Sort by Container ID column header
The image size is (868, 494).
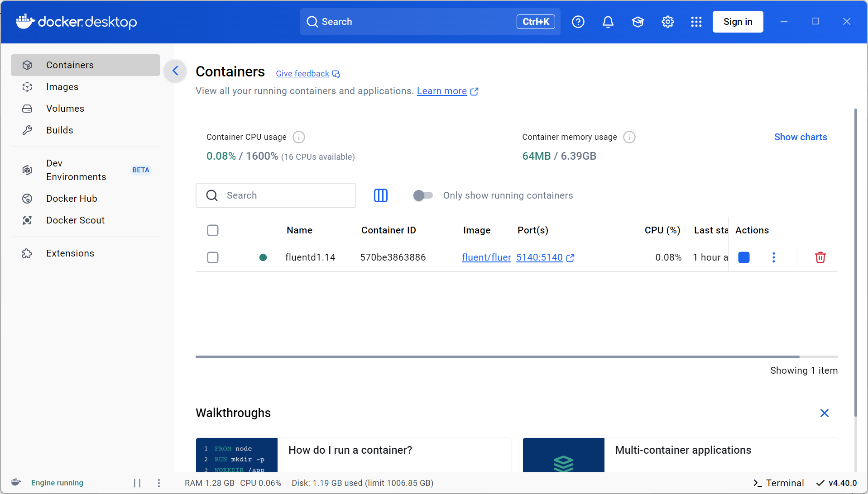(388, 230)
